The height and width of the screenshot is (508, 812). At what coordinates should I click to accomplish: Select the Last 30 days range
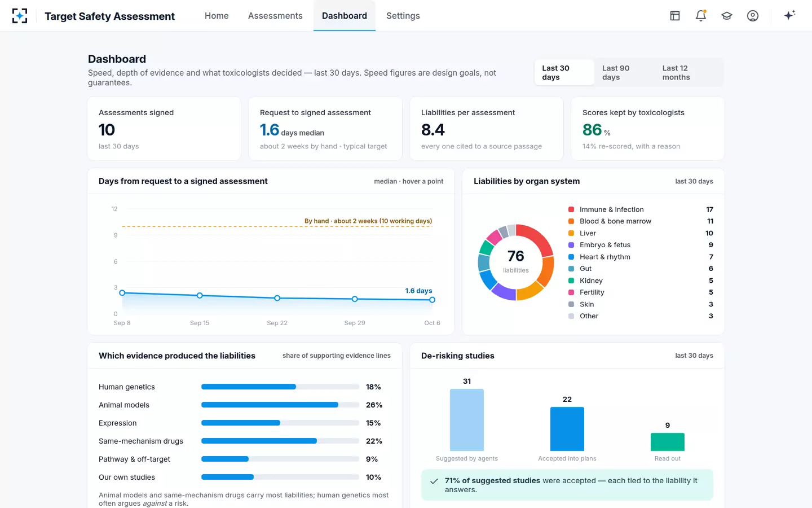tap(564, 72)
